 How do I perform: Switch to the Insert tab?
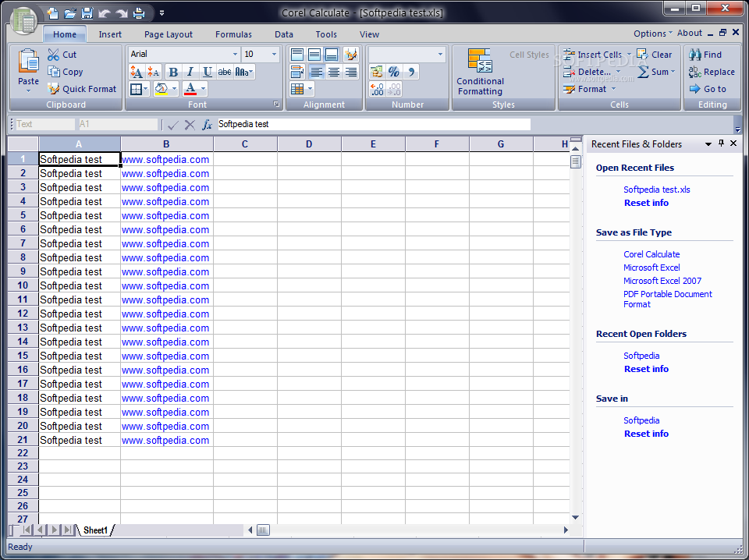click(x=110, y=34)
